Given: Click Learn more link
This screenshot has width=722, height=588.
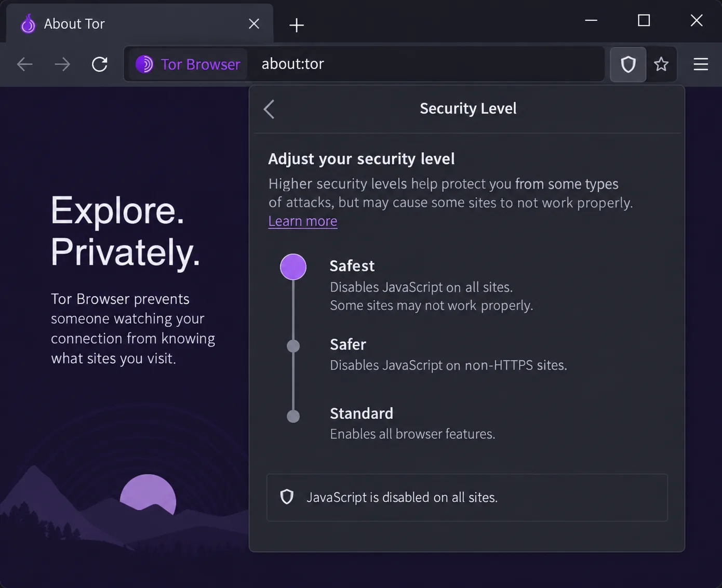Looking at the screenshot, I should [303, 221].
